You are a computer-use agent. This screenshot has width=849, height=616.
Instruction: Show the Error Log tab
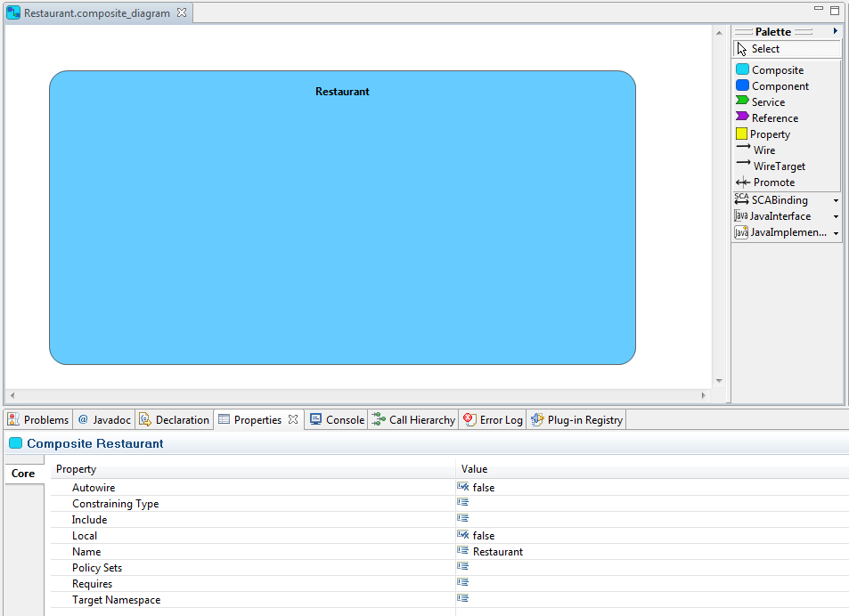tap(494, 419)
